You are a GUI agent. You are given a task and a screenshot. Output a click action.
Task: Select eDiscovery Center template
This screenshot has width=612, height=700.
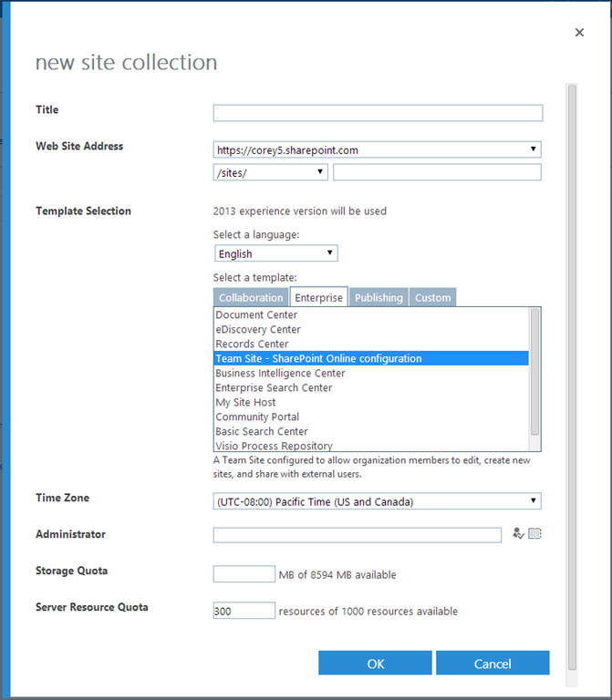[x=371, y=329]
